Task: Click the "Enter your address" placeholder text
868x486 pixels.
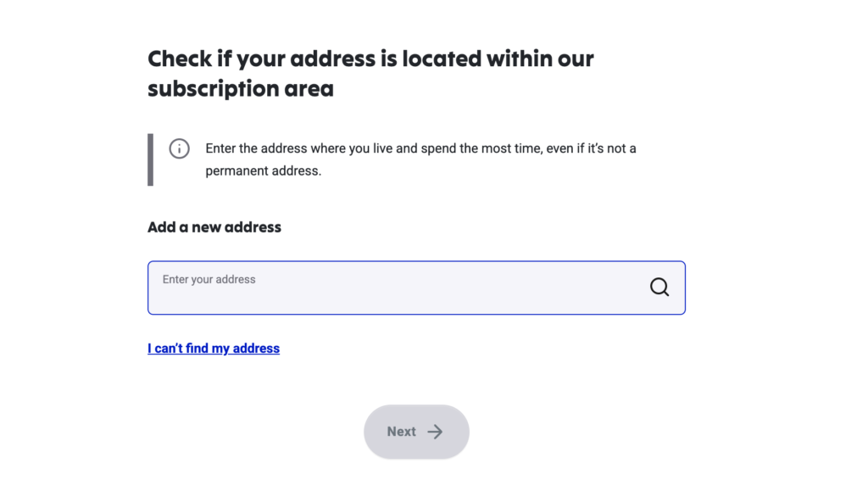Action: (209, 279)
